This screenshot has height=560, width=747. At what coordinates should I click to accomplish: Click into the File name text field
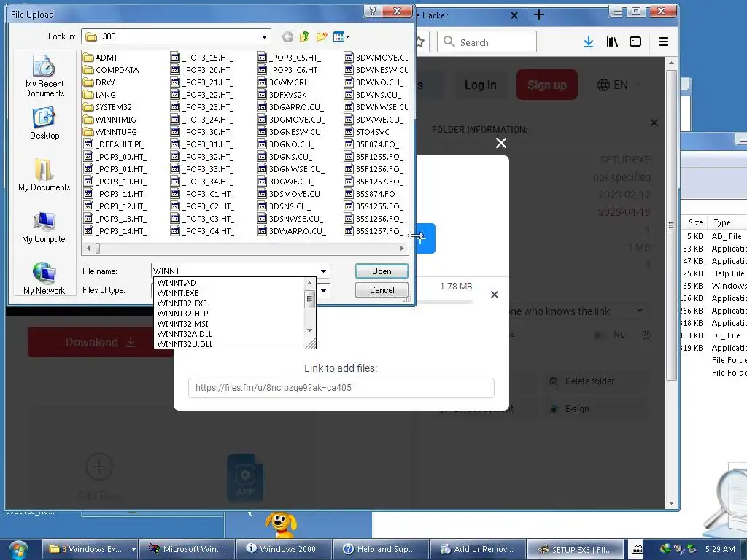[235, 271]
